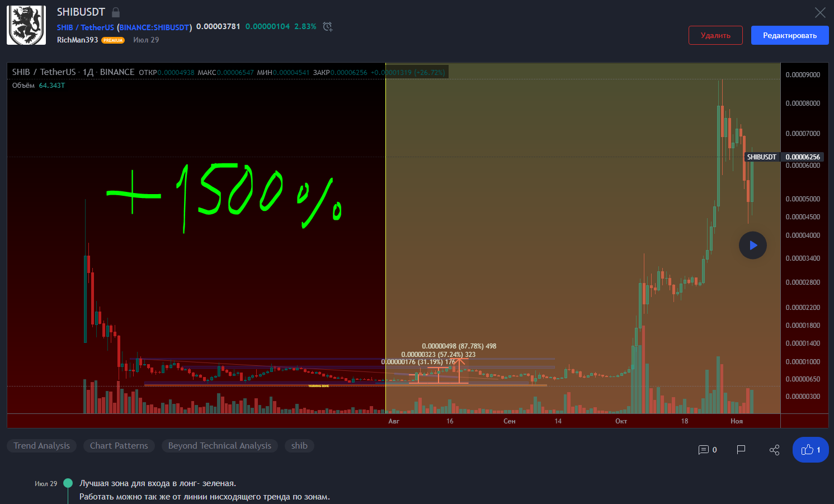Click the Июл 29 timeline update dot
This screenshot has height=504, width=834.
pos(68,483)
